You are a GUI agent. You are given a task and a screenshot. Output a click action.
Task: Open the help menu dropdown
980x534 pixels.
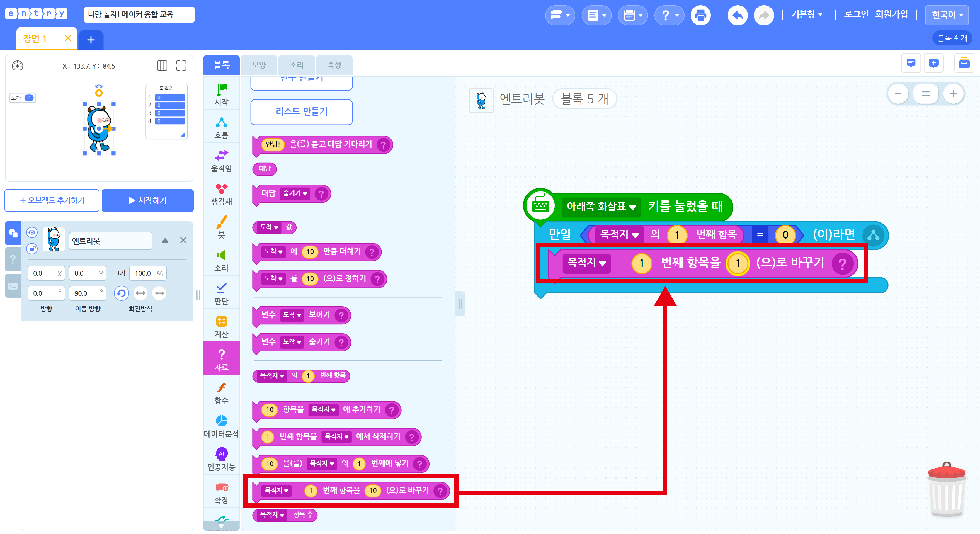coord(669,15)
